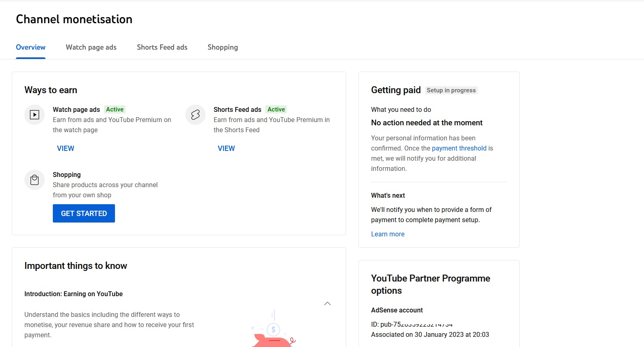The width and height of the screenshot is (644, 347).
Task: Click the Channel monetisation page title
Action: coord(74,19)
